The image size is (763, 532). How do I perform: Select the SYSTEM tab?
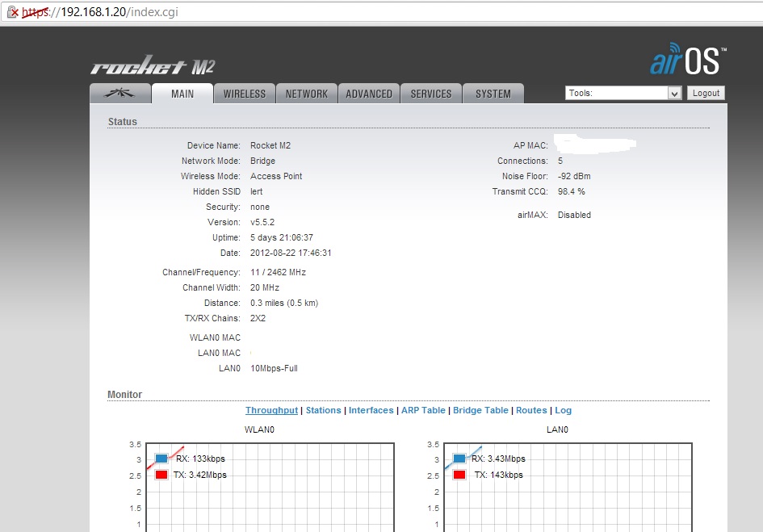coord(493,94)
